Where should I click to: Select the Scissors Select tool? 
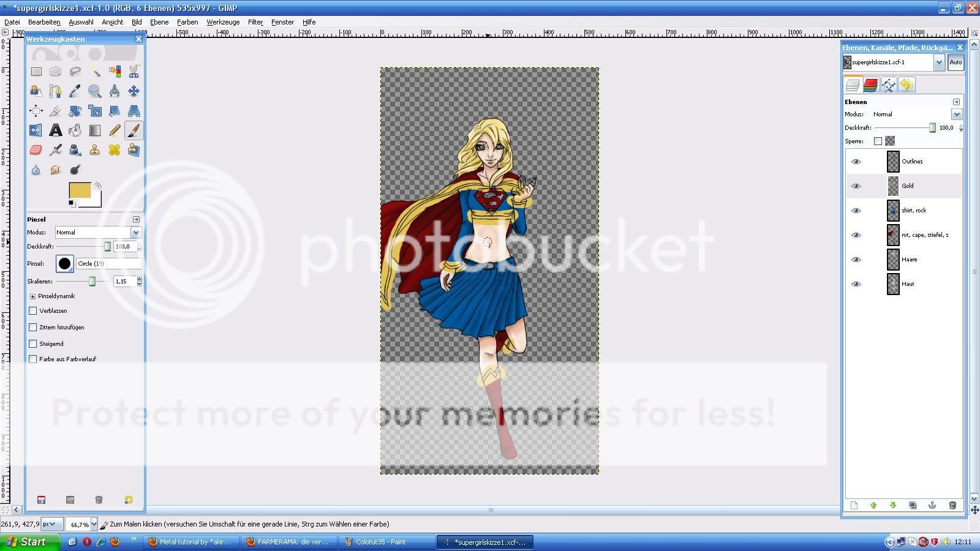(x=134, y=72)
